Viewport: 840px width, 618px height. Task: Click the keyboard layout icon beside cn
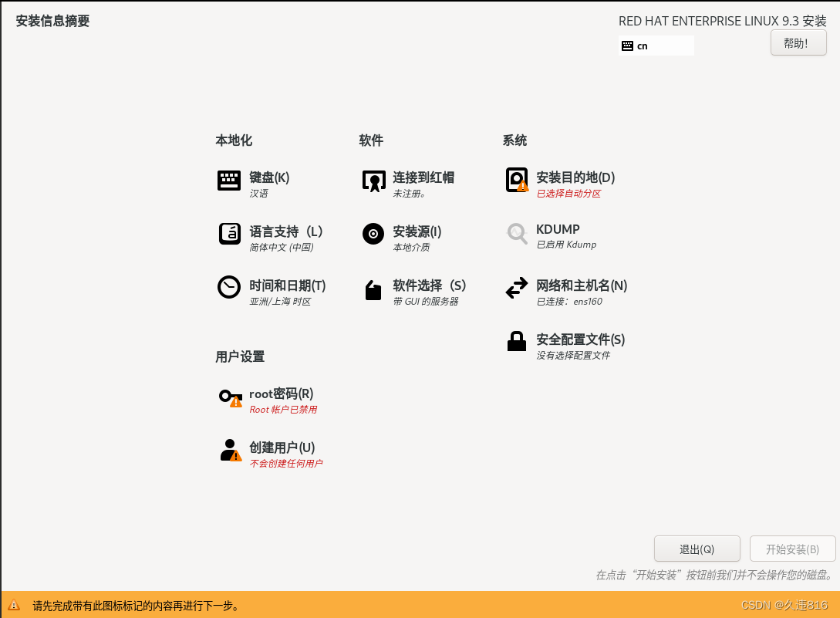tap(627, 46)
